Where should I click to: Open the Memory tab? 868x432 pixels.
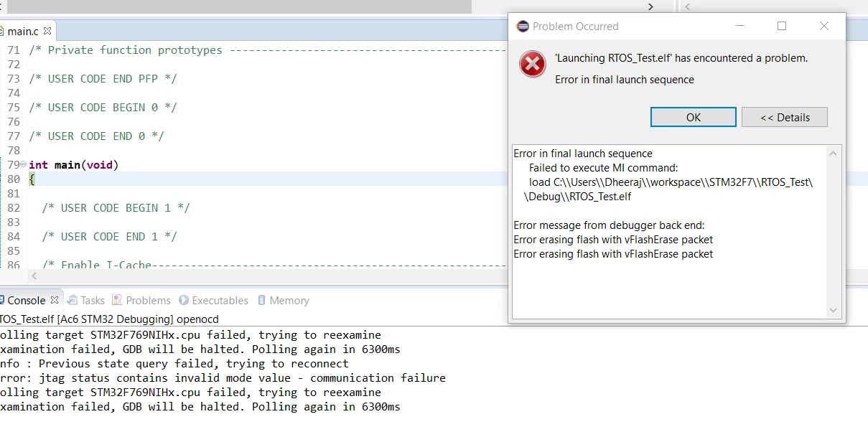[x=289, y=300]
